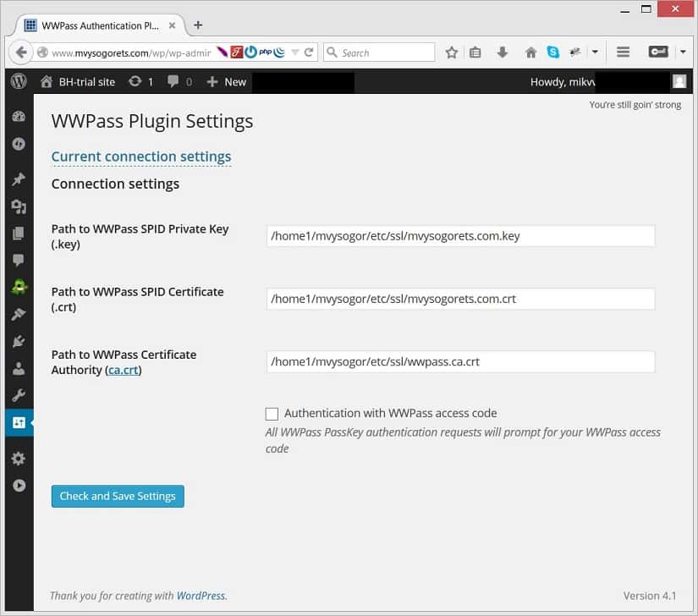Select the Appearance brush icon
Screen dimensions: 698x616
tap(19, 314)
